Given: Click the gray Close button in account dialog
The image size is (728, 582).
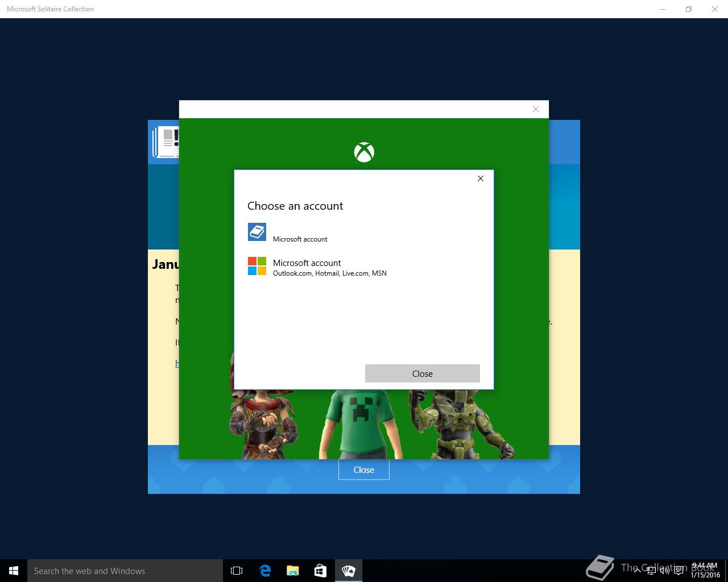Looking at the screenshot, I should coord(423,373).
